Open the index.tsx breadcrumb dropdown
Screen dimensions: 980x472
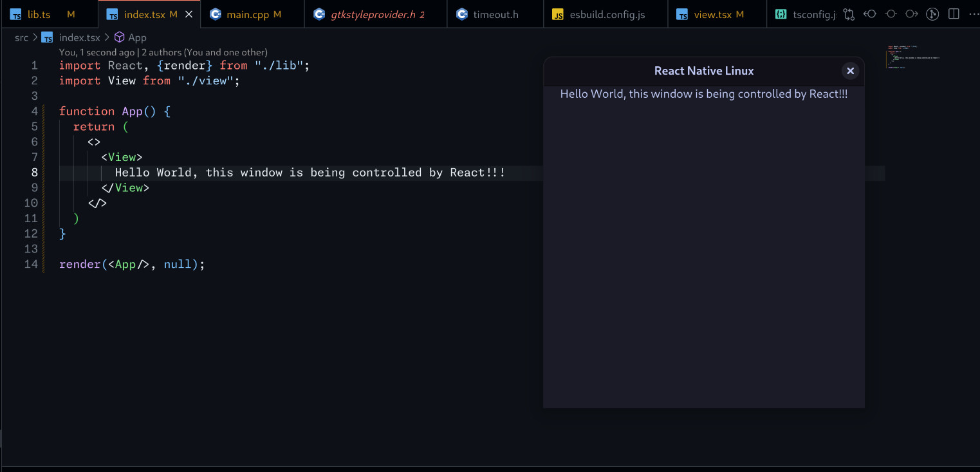point(80,37)
